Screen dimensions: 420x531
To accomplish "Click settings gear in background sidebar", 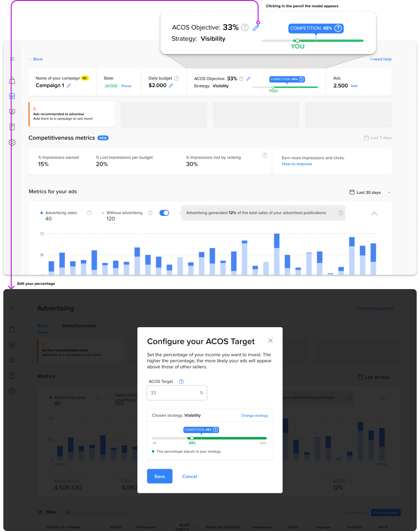I will click(12, 391).
